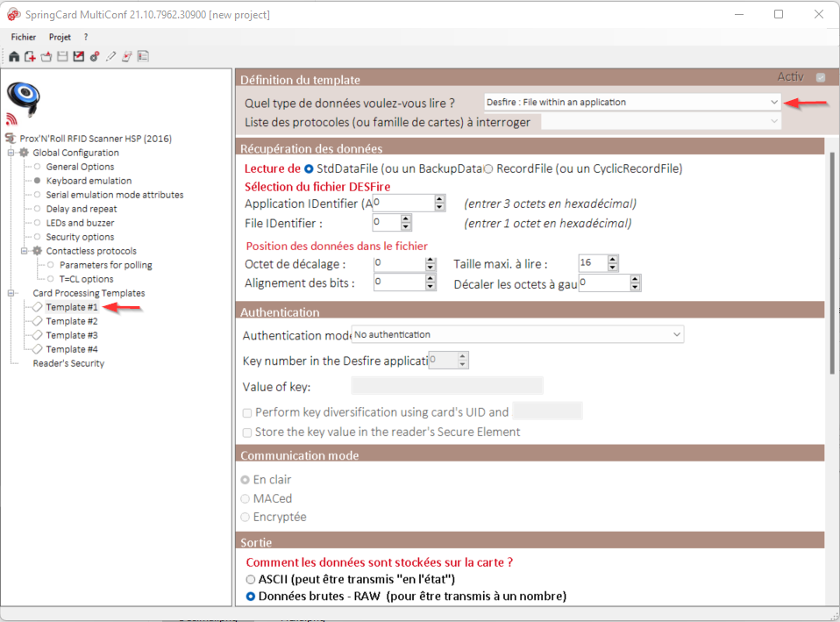
Task: Select the Encryptée communication mode
Action: [x=246, y=517]
